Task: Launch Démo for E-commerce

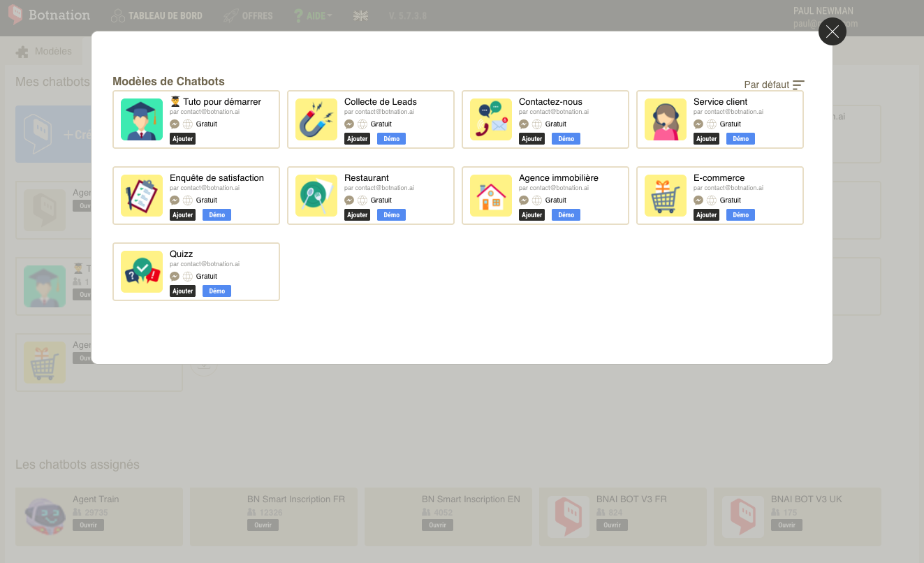Action: (x=740, y=215)
